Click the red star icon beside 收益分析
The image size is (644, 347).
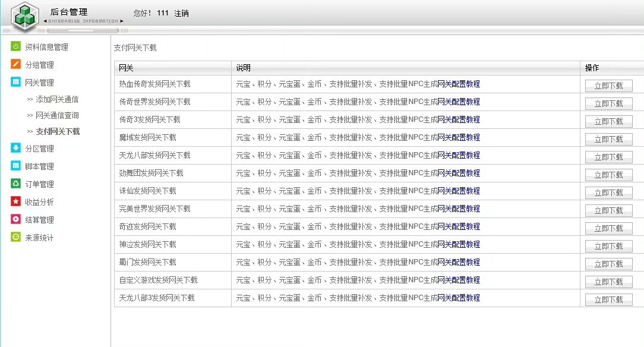tap(15, 201)
